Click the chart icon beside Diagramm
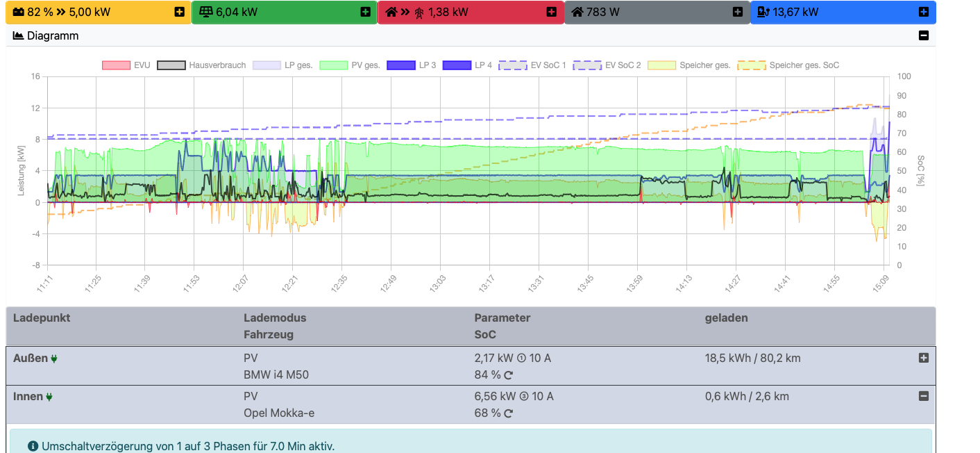980x453 pixels. pyautogui.click(x=18, y=35)
